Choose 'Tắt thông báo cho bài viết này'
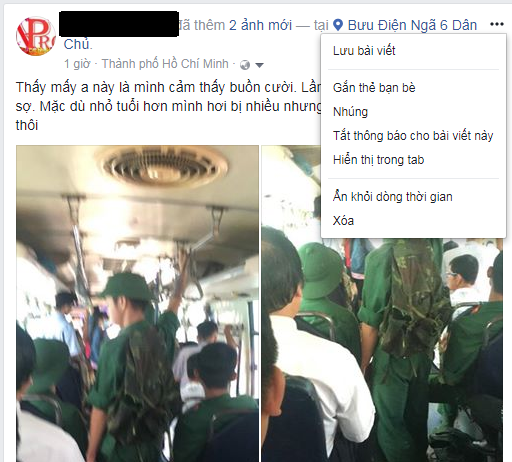The width and height of the screenshot is (512, 462). pos(413,136)
